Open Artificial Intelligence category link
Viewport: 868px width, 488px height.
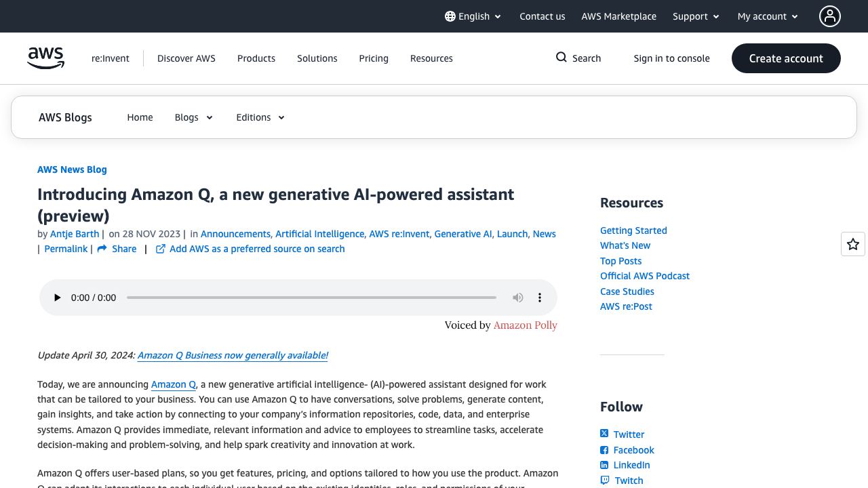click(319, 234)
